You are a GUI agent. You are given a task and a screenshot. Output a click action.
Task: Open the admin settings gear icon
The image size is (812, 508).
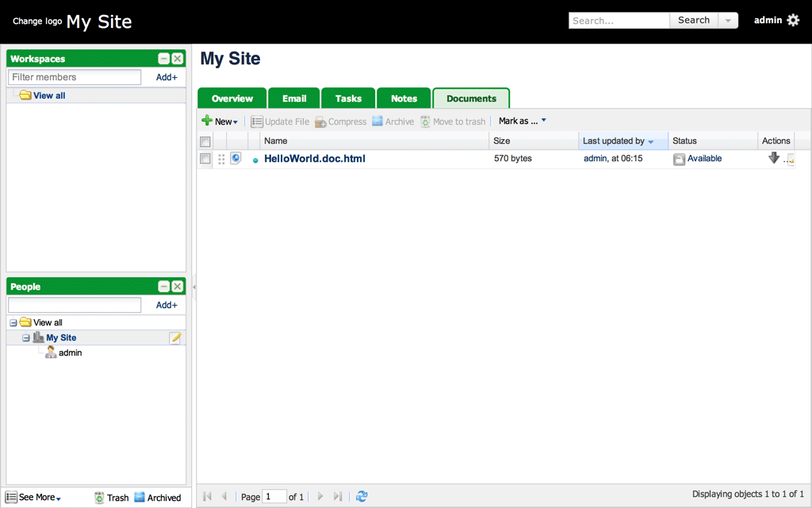793,20
